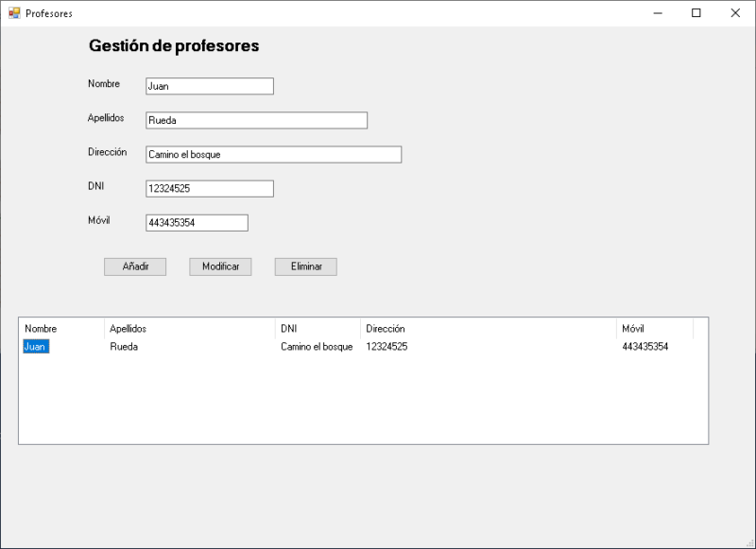Image resolution: width=756 pixels, height=549 pixels.
Task: Select the Dirección input field
Action: pos(273,154)
